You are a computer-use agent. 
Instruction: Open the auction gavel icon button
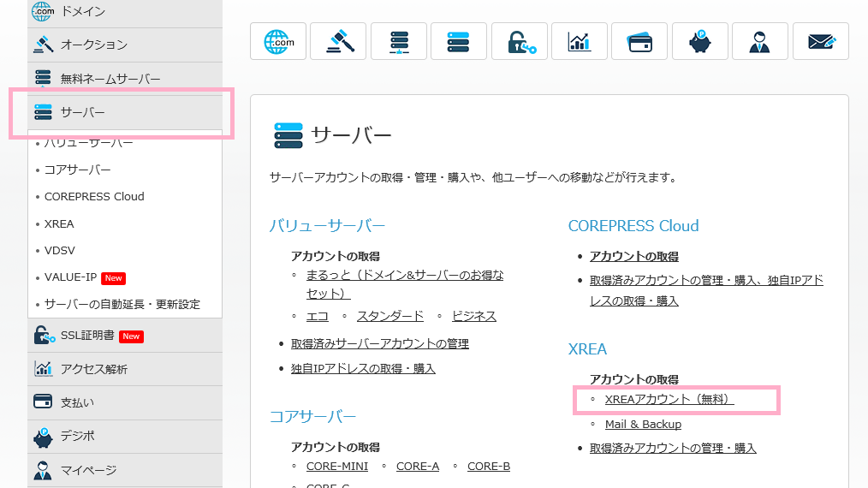point(338,41)
